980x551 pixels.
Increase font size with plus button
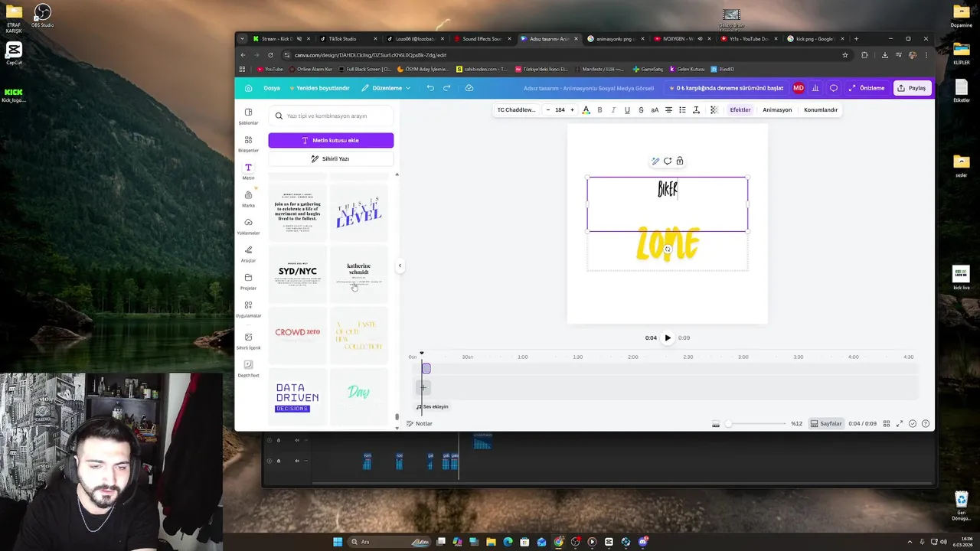point(572,109)
